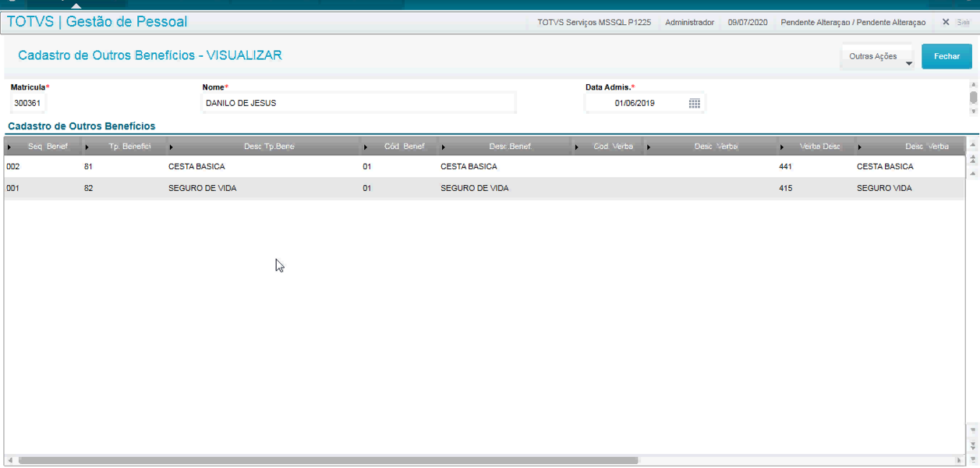Click the Tp. Benefici cell 82
This screenshot has width=980, height=468.
[x=88, y=189]
